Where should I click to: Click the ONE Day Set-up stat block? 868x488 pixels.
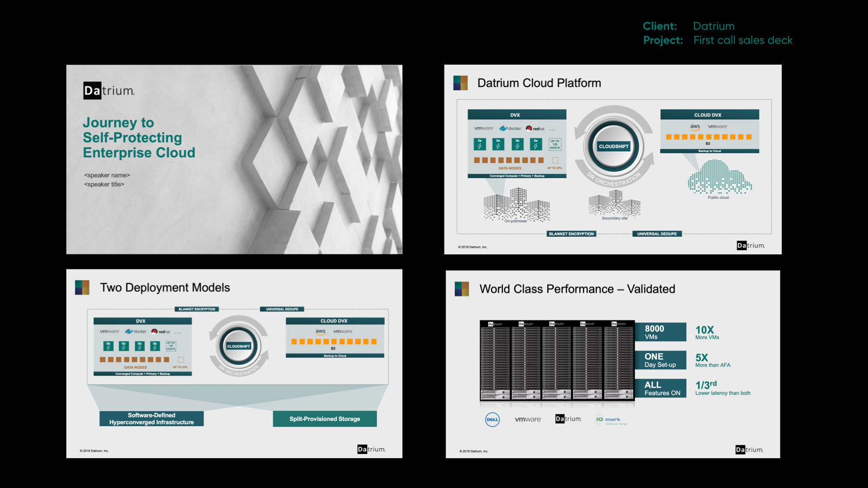pyautogui.click(x=660, y=360)
